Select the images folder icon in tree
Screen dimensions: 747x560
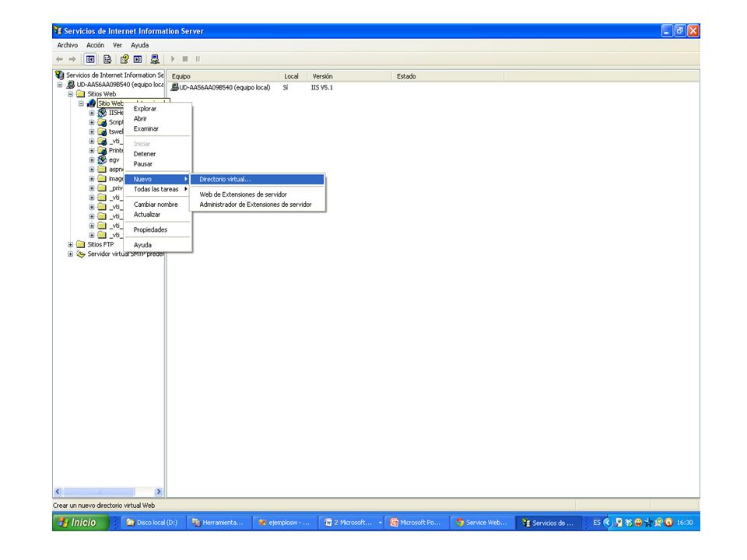pyautogui.click(x=102, y=179)
